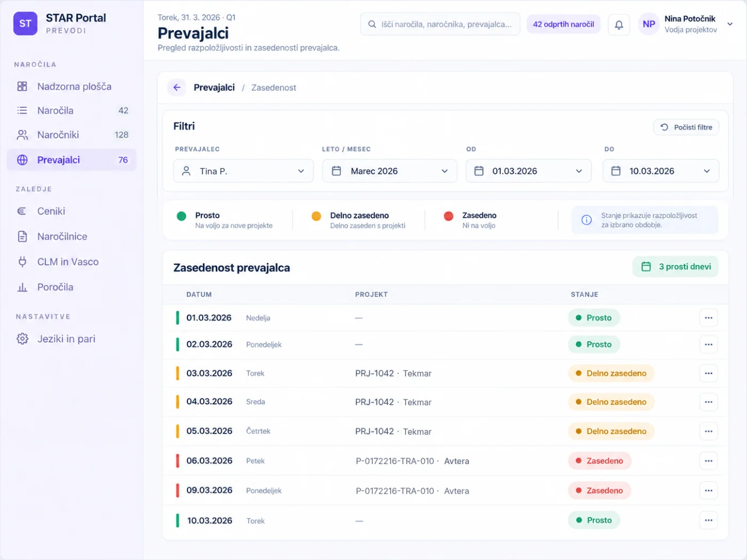Click the NP user avatar
The height and width of the screenshot is (560, 747).
649,25
